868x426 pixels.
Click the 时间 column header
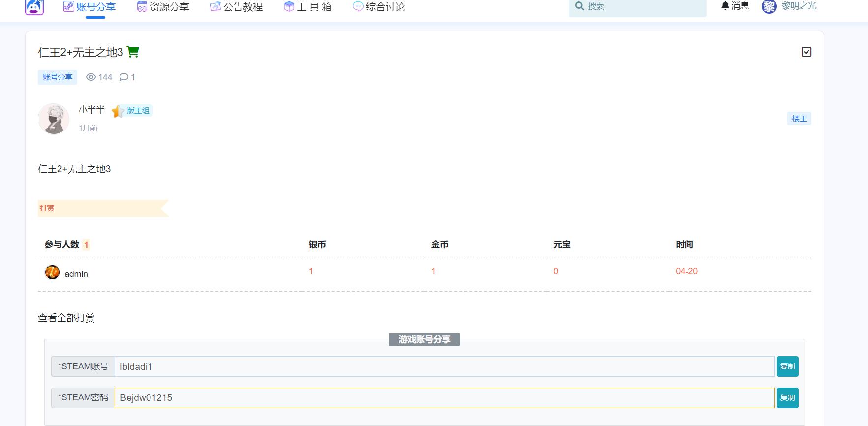click(685, 244)
